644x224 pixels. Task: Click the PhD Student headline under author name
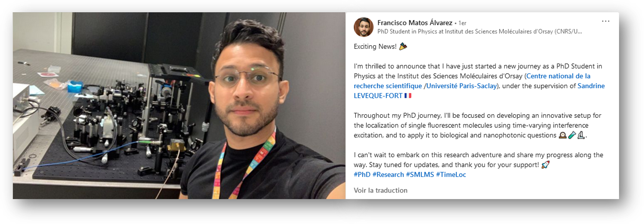click(x=480, y=31)
